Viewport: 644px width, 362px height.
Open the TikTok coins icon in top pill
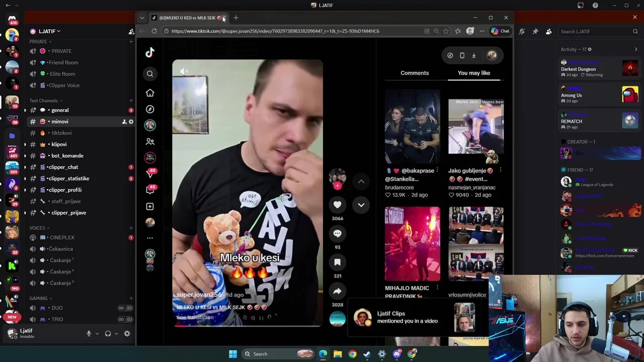[450, 55]
